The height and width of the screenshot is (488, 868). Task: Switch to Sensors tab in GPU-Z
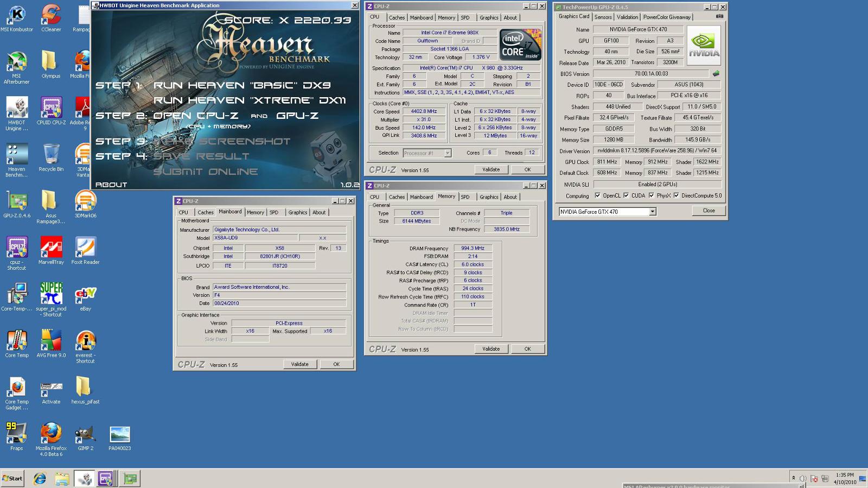(603, 17)
